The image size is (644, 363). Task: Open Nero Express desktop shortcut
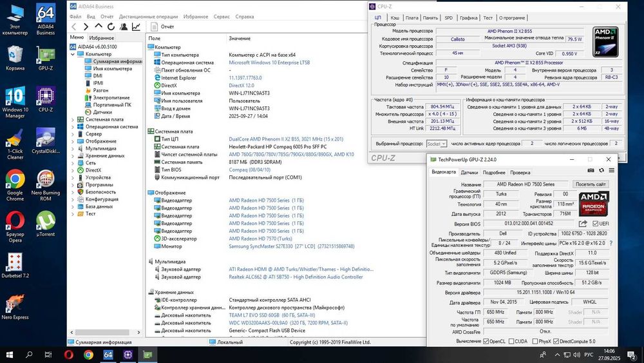click(x=15, y=307)
